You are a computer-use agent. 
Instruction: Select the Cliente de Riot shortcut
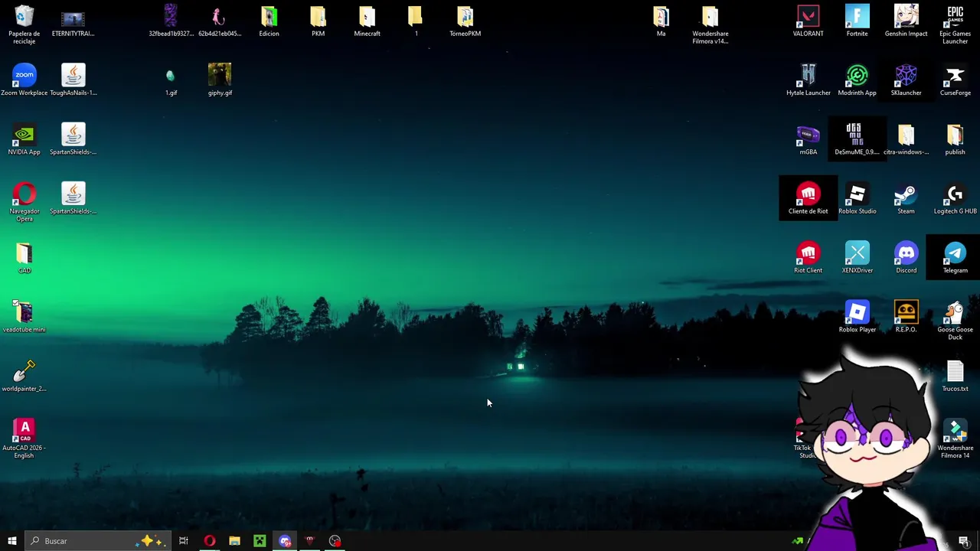[x=808, y=198]
